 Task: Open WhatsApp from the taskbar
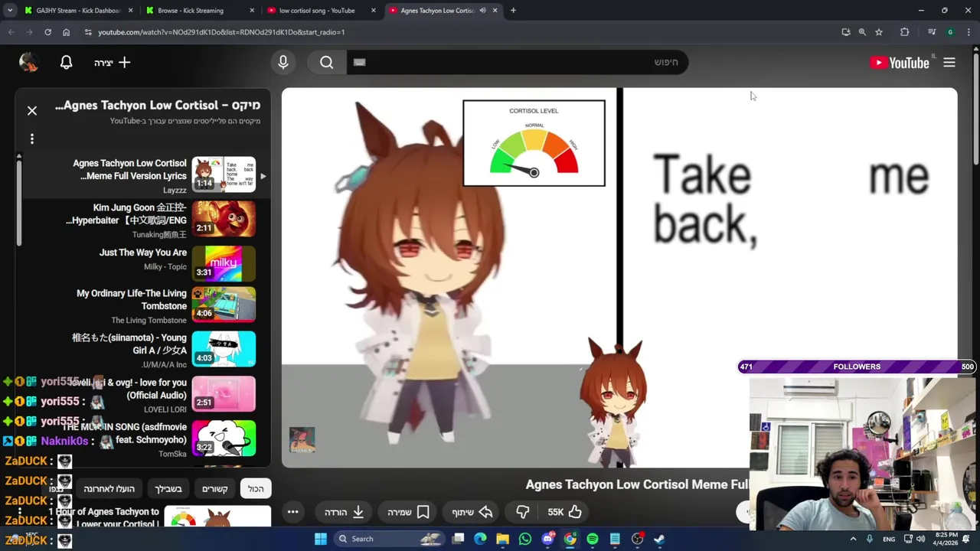525,539
